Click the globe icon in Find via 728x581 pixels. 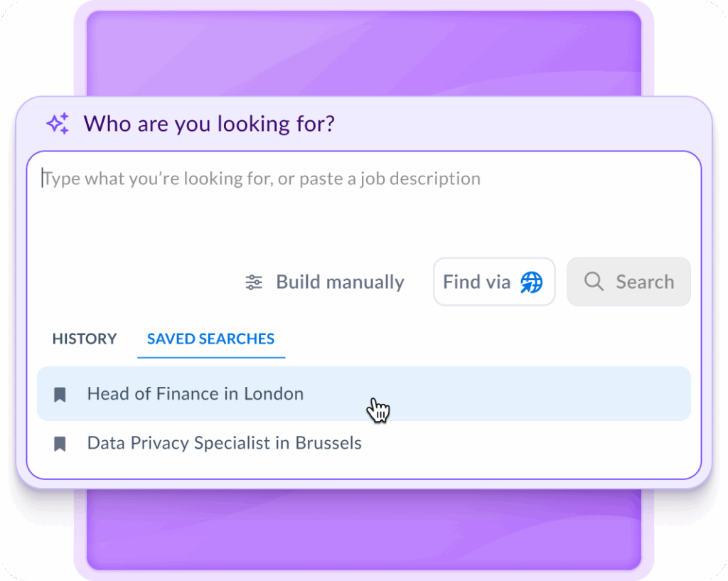(531, 282)
